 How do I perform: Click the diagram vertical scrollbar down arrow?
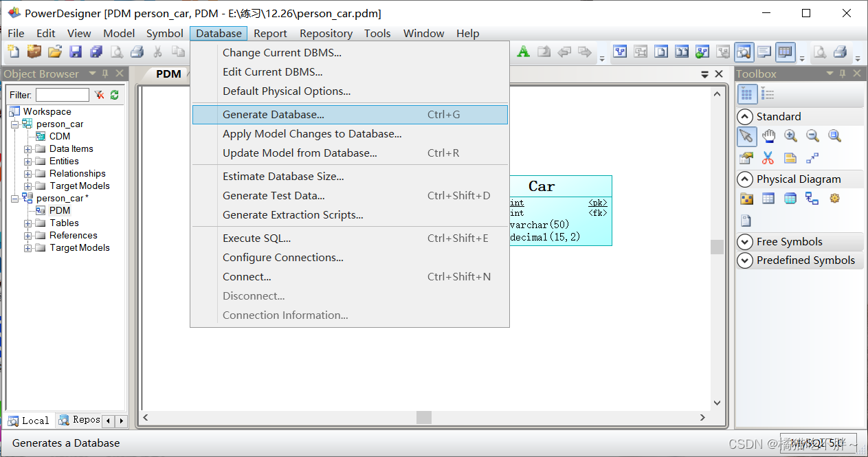[x=717, y=403]
